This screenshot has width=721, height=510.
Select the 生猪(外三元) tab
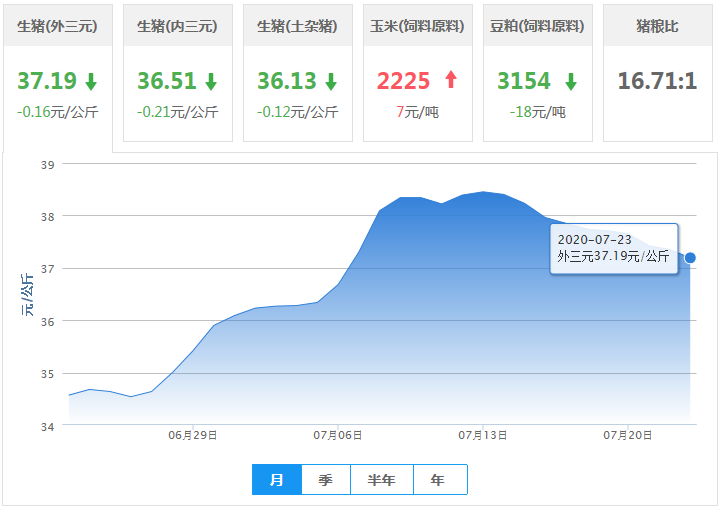57,26
